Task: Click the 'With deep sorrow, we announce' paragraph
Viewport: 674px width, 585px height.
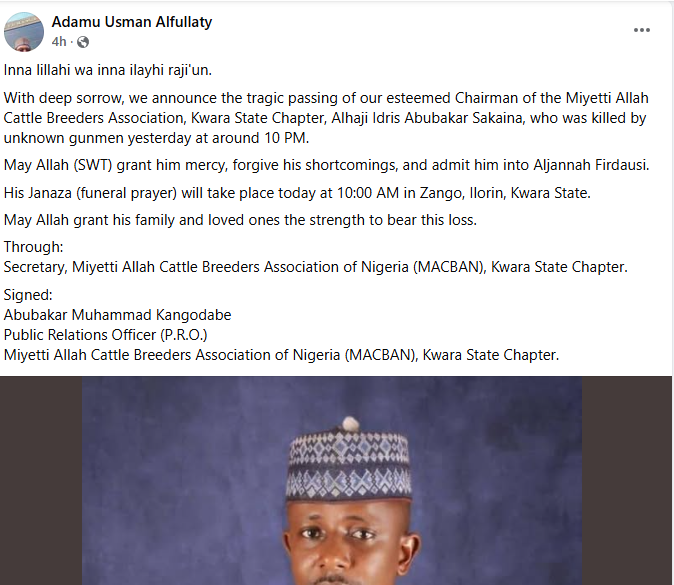Action: (326, 118)
